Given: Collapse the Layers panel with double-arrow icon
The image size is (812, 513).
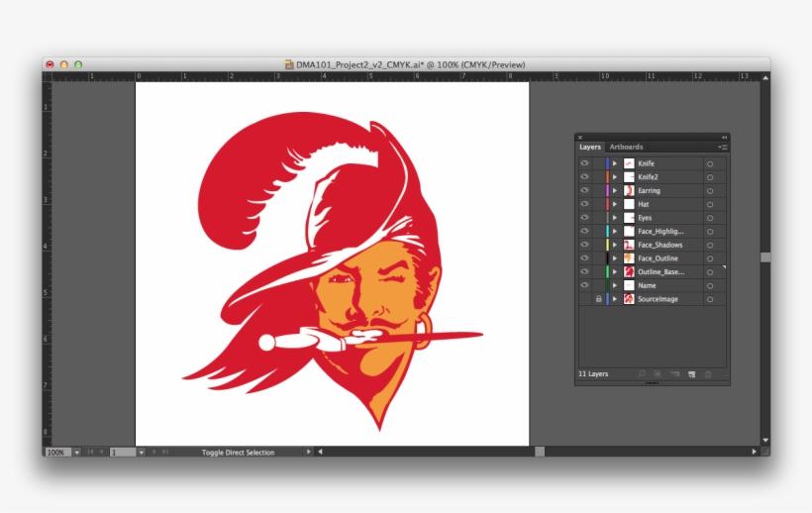Looking at the screenshot, I should pos(725,138).
